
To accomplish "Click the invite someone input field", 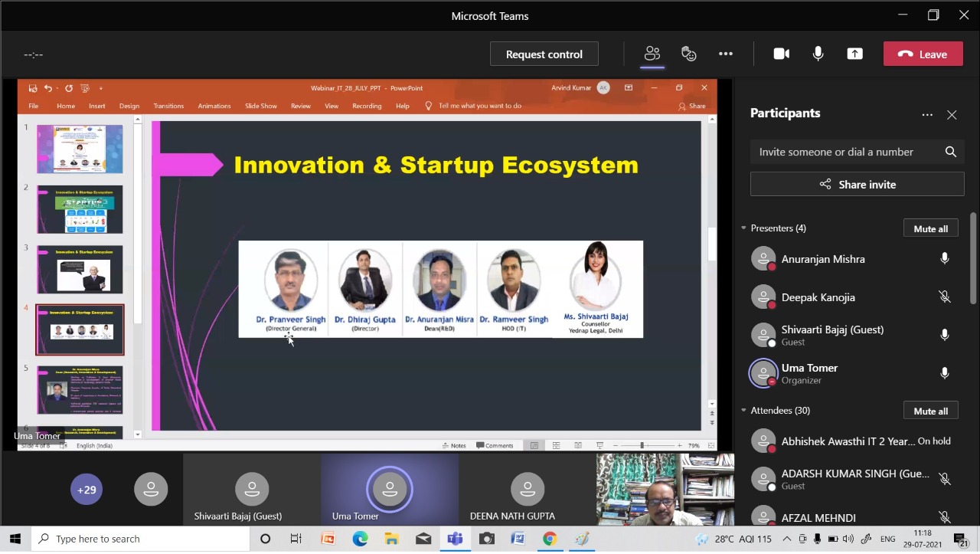I will 842,152.
